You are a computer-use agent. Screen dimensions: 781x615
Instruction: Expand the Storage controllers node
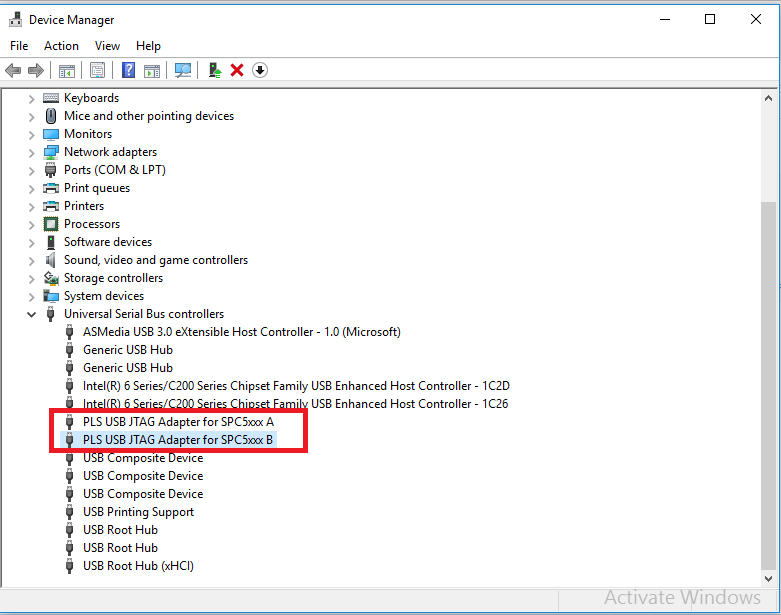pyautogui.click(x=31, y=278)
